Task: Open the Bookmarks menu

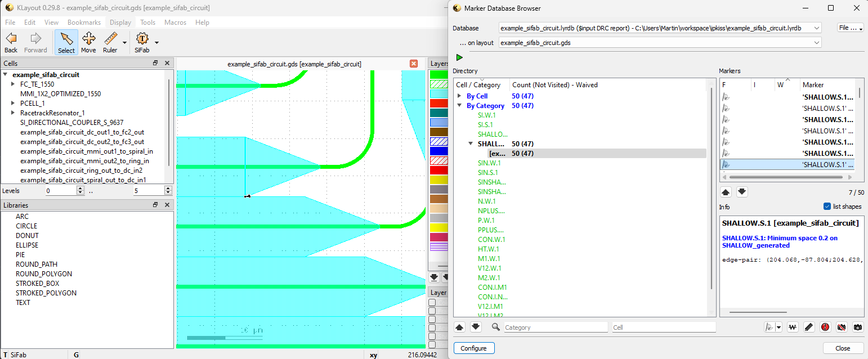Action: tap(84, 23)
